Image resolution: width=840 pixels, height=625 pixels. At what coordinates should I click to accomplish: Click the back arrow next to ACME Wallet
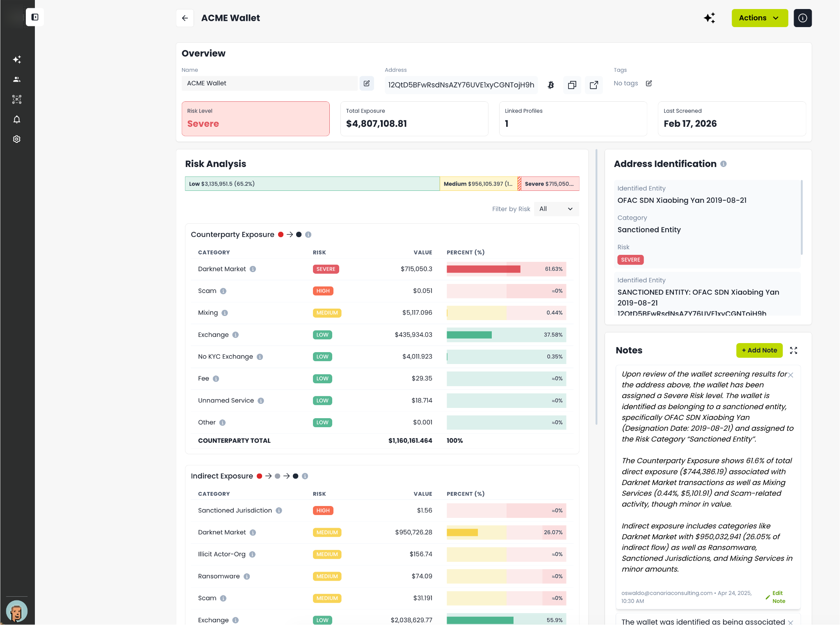(x=185, y=18)
